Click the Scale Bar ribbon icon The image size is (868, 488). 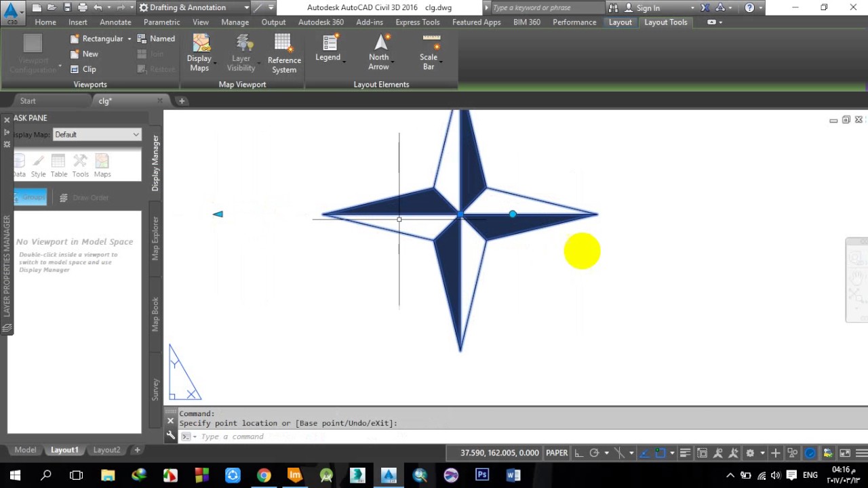[430, 43]
